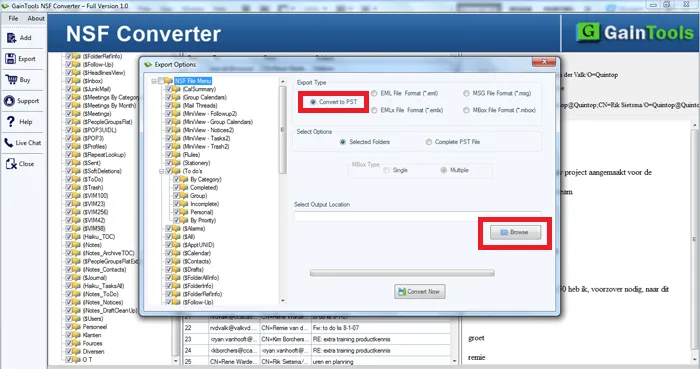The height and width of the screenshot is (369, 700).
Task: Click the GainTools green G logo
Action: click(x=588, y=32)
